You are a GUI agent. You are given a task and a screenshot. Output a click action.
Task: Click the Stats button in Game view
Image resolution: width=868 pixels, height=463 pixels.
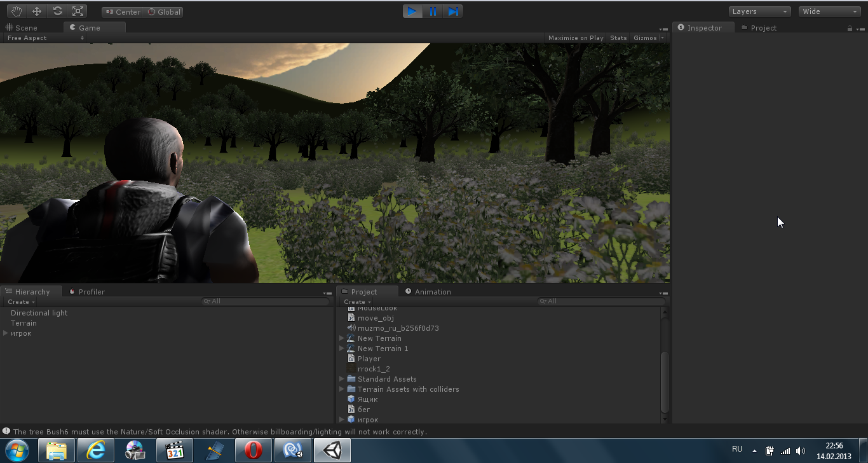click(618, 38)
